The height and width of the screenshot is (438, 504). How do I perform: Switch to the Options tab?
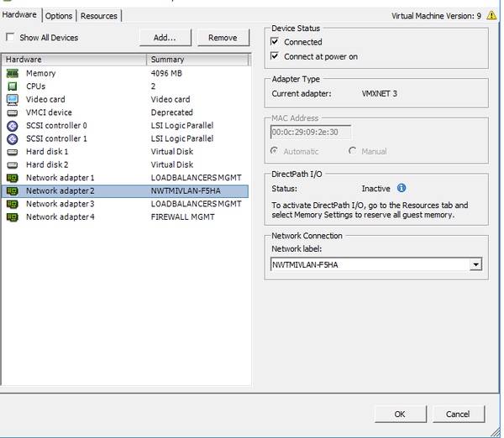pyautogui.click(x=59, y=16)
